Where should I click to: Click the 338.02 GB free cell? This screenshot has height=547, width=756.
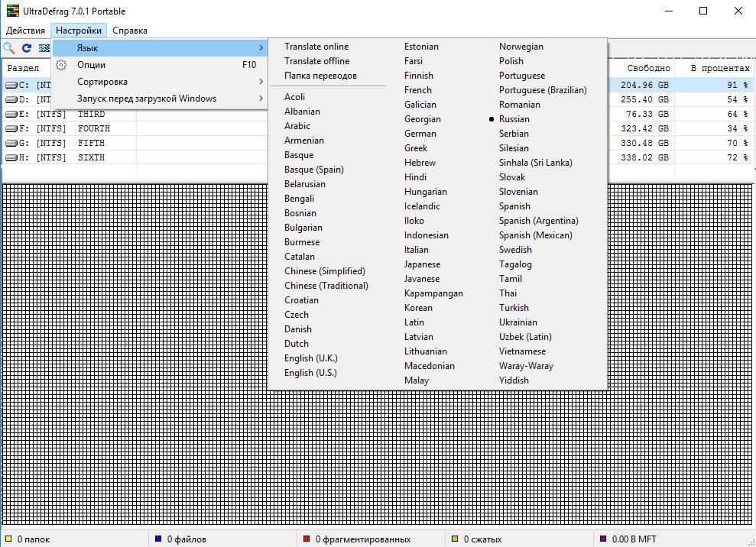(x=644, y=157)
